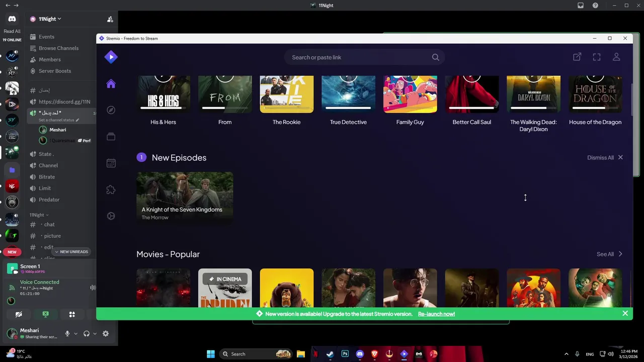Open the picture text channel
The height and width of the screenshot is (362, 644).
[52, 236]
